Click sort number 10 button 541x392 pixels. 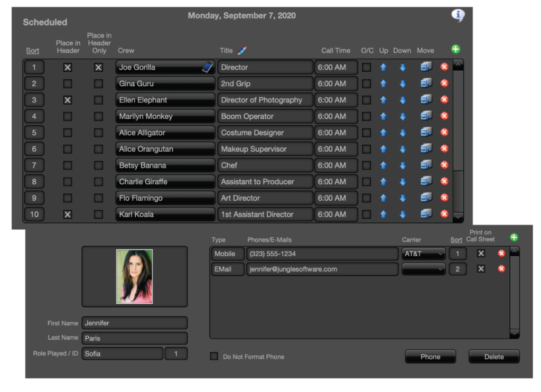tap(34, 214)
